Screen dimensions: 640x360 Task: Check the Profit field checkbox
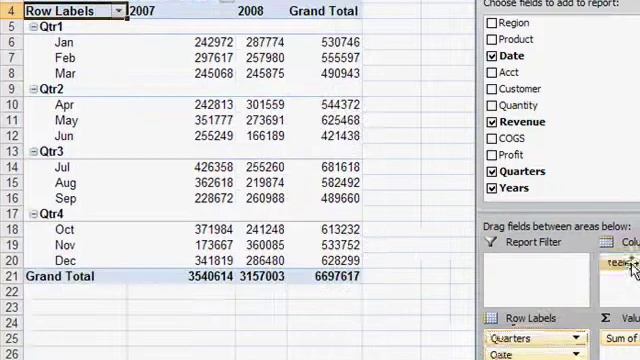[492, 155]
